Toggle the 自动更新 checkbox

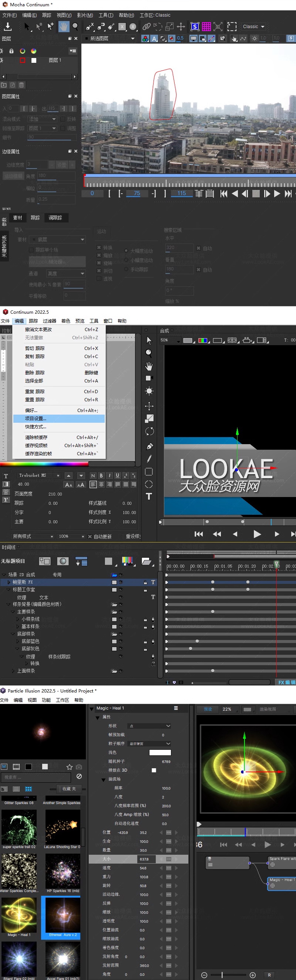[90, 537]
